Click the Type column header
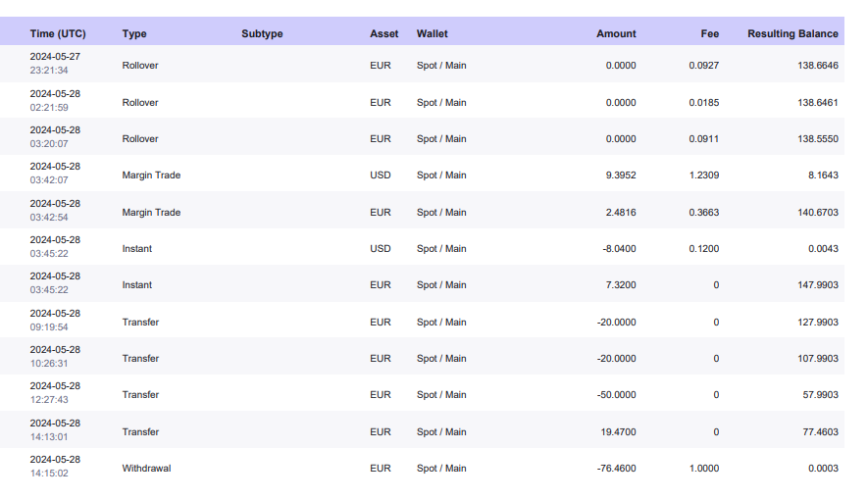The height and width of the screenshot is (500, 868). [134, 33]
